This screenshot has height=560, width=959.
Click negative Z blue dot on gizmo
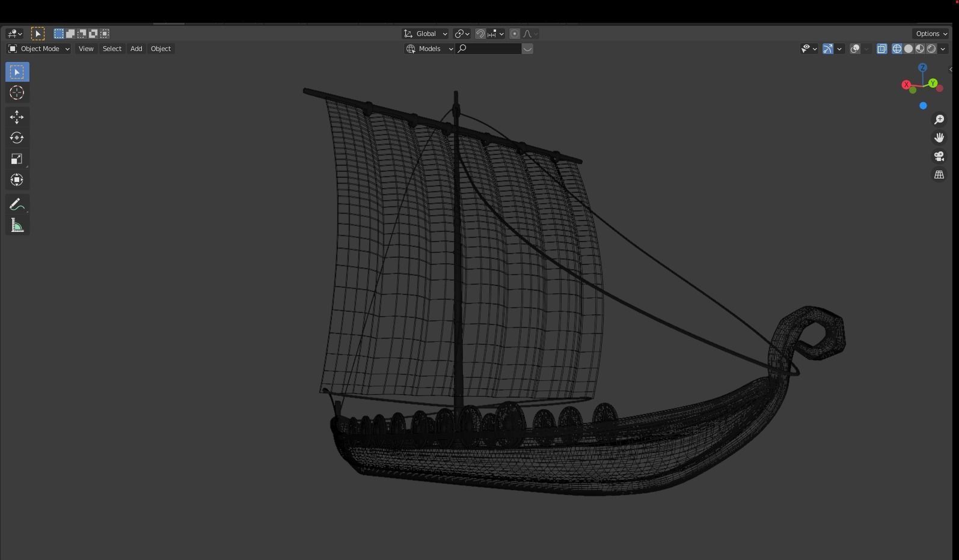[x=923, y=106]
